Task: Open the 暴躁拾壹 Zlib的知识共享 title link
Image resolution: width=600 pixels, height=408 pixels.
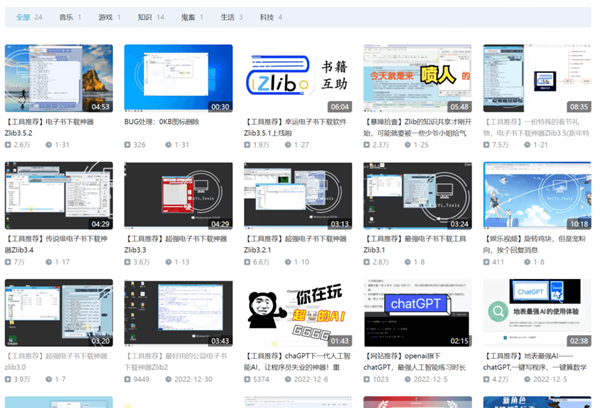Action: [417, 127]
